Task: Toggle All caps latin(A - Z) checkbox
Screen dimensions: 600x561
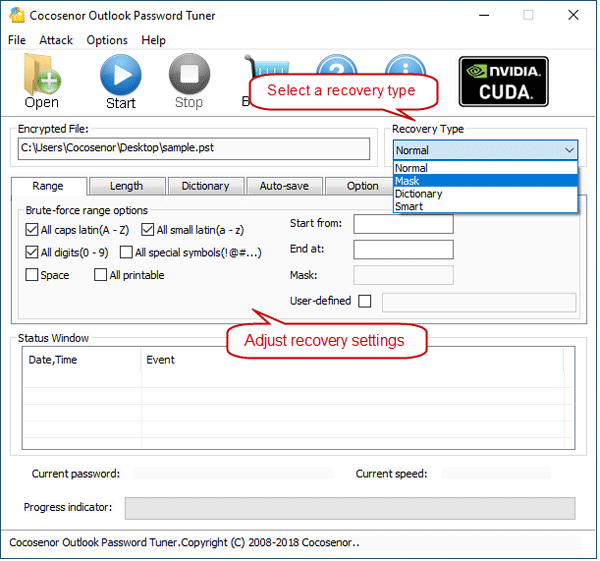Action: click(32, 230)
